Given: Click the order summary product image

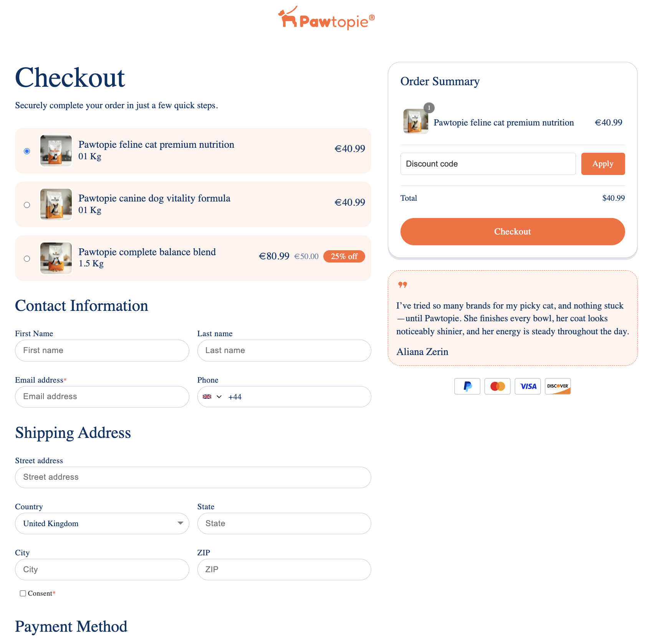Looking at the screenshot, I should click(415, 121).
